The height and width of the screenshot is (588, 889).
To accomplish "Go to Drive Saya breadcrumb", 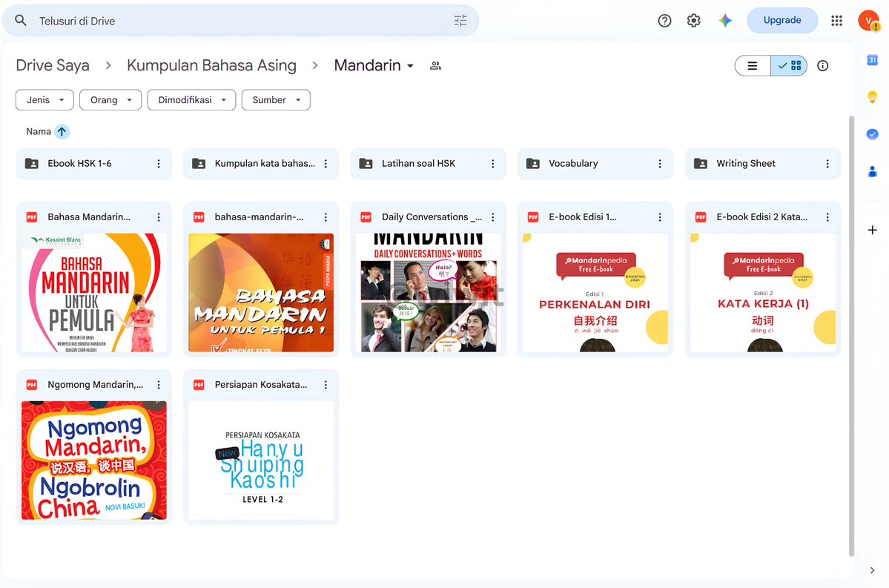I will click(x=53, y=66).
